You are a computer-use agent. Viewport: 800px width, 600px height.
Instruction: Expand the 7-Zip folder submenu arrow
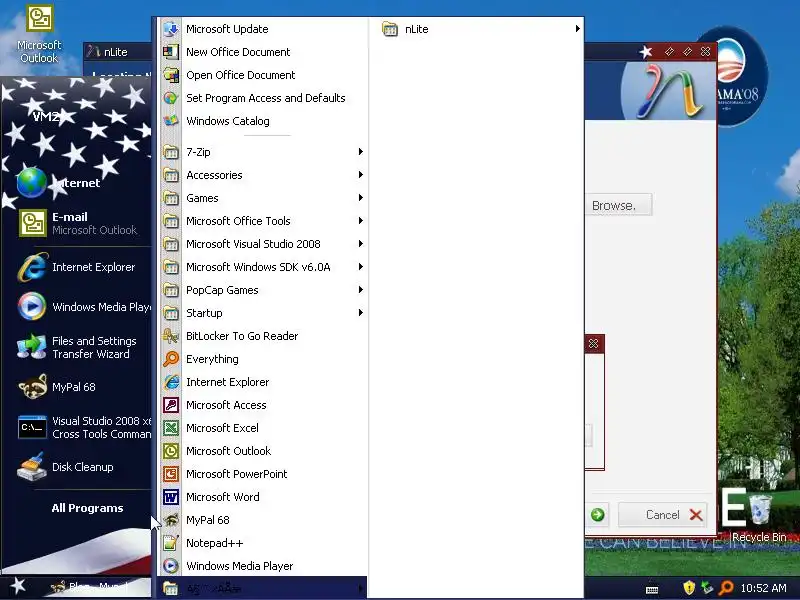click(x=361, y=152)
